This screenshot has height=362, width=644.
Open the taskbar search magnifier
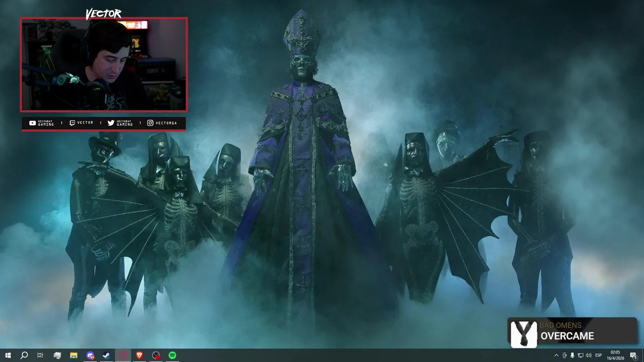(24, 355)
